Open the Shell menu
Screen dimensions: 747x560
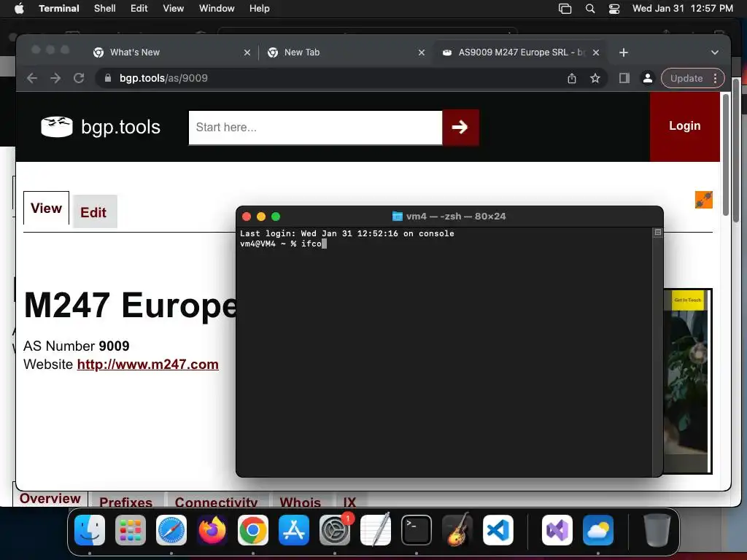click(x=105, y=9)
